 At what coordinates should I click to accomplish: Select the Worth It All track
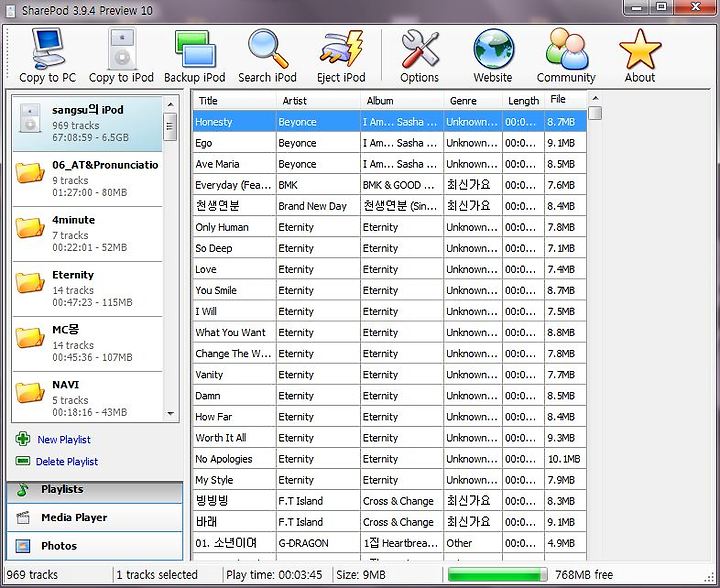(390, 438)
